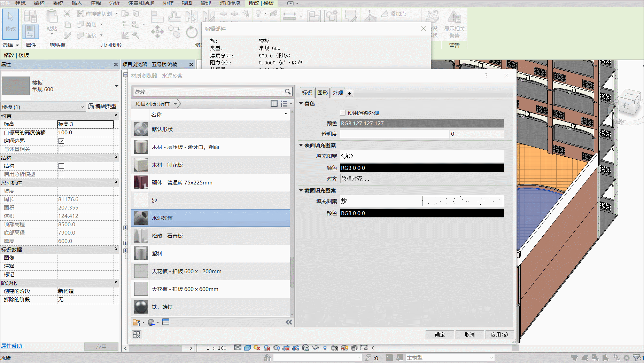The width and height of the screenshot is (644, 363).
Task: Switch to the Identity tab
Action: click(307, 93)
